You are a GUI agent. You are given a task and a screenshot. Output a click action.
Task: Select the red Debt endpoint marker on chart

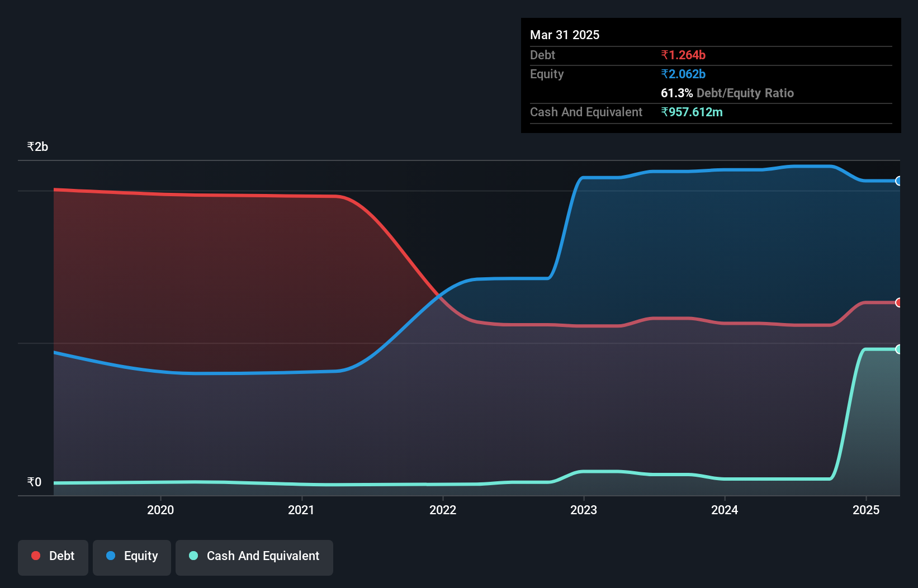tap(898, 303)
